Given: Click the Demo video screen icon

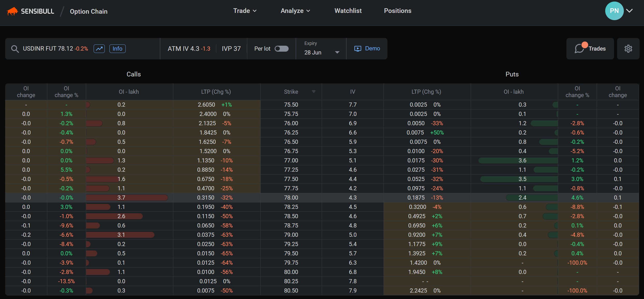Looking at the screenshot, I should 358,49.
